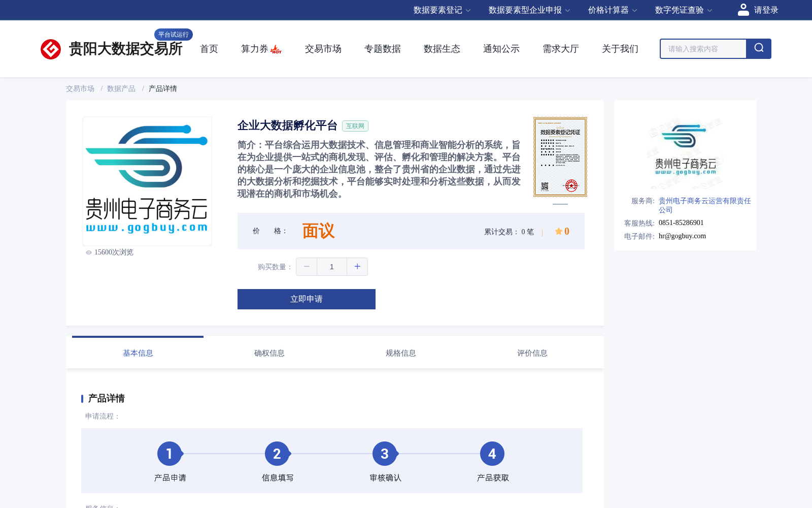Click the eye icon beside 15600次浏览

coord(89,252)
